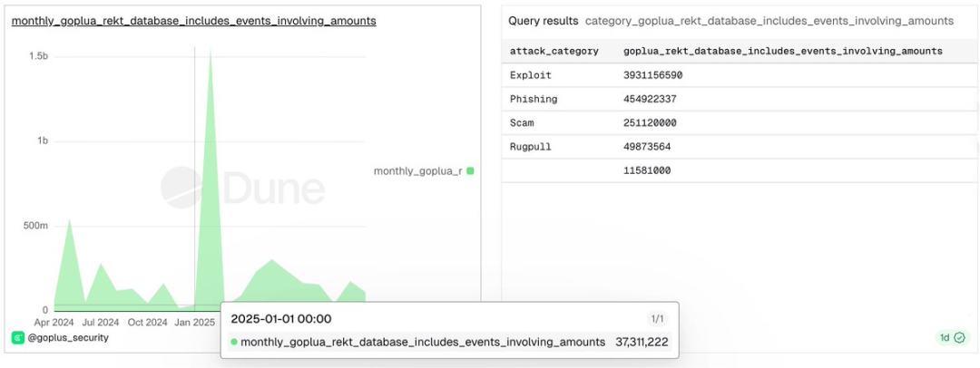This screenshot has width=980, height=368.
Task: Open the @goplus_security profile link
Action: pyautogui.click(x=68, y=338)
